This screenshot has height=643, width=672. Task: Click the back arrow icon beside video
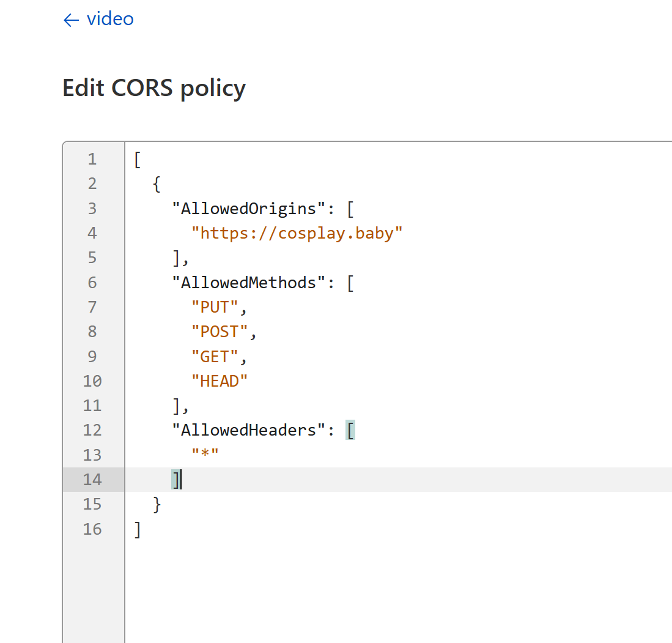pyautogui.click(x=71, y=20)
